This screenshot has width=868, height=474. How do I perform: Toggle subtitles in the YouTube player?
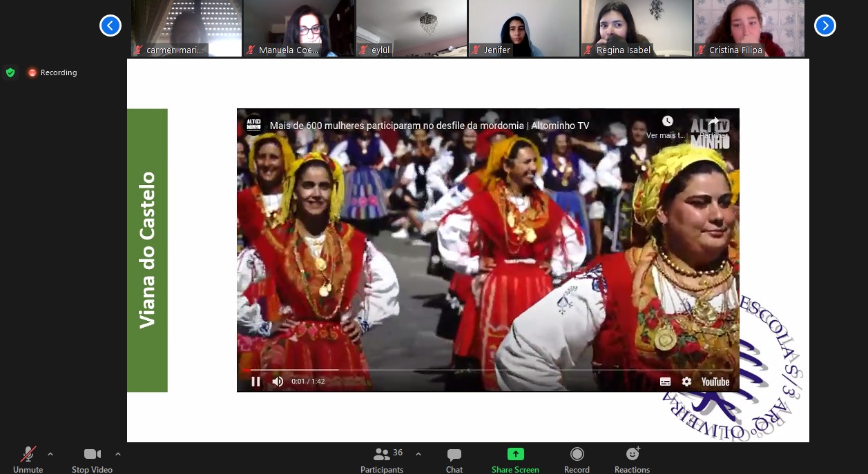[x=665, y=382]
